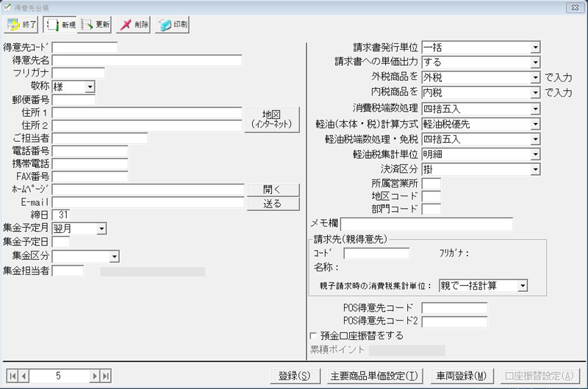Click the 新規 new record toolbar icon
Image resolution: width=588 pixels, height=389 pixels.
(x=60, y=25)
